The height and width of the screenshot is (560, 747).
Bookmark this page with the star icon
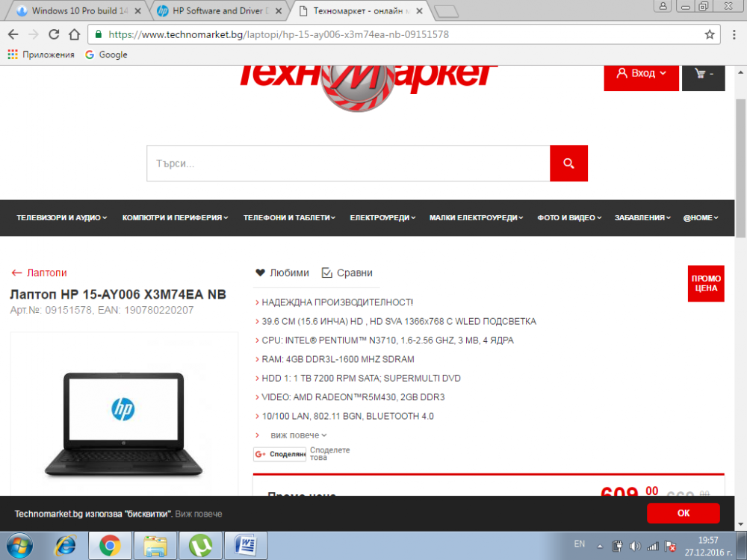pyautogui.click(x=710, y=34)
